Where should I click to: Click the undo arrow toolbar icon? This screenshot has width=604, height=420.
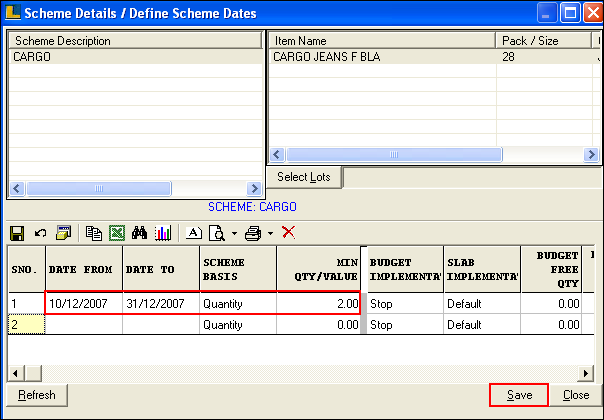(x=40, y=233)
